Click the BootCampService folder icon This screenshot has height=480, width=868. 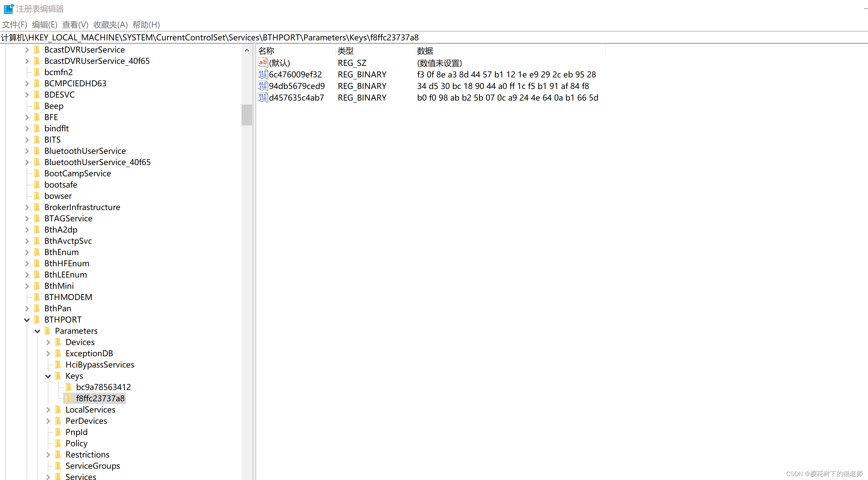[37, 173]
